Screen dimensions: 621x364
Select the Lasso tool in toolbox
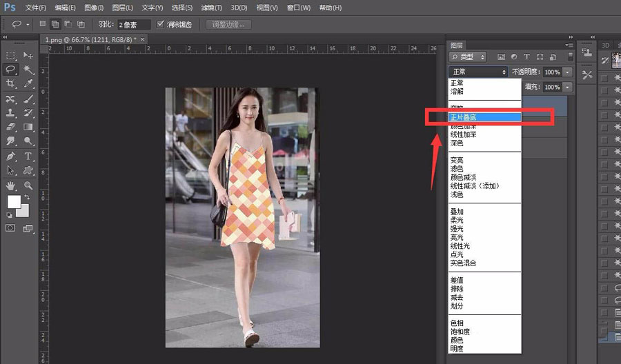click(10, 69)
